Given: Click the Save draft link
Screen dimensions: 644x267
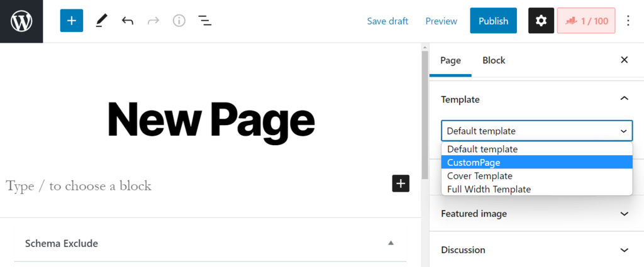Looking at the screenshot, I should click(387, 21).
